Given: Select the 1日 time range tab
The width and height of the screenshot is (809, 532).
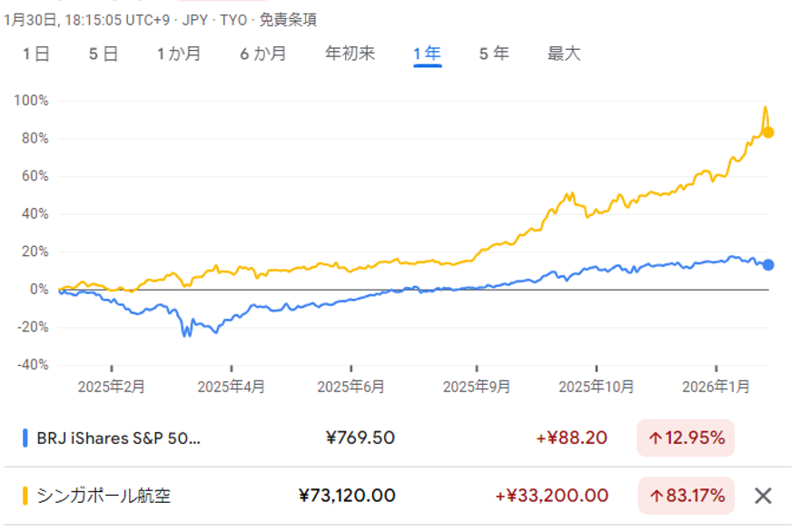Looking at the screenshot, I should click(36, 54).
